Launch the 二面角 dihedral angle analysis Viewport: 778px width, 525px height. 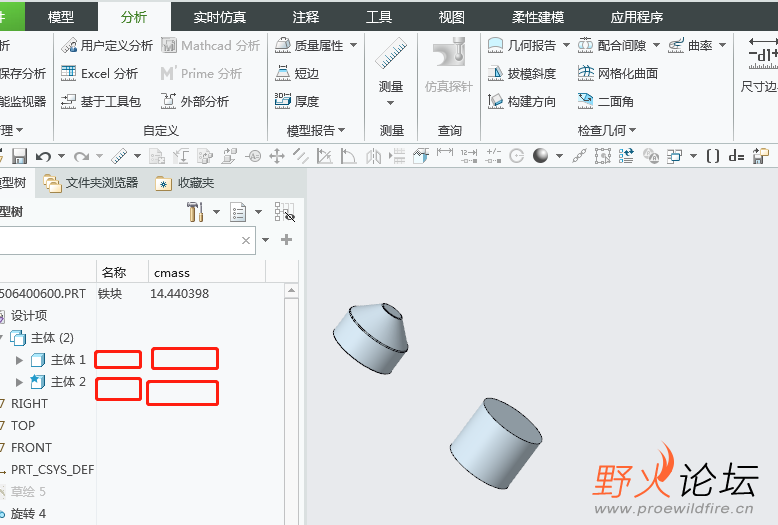[x=605, y=101]
